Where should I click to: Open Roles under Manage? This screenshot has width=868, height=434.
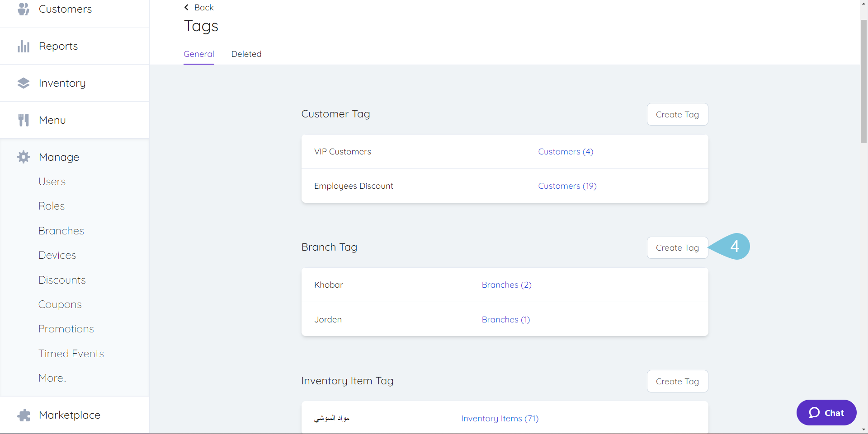(x=52, y=206)
